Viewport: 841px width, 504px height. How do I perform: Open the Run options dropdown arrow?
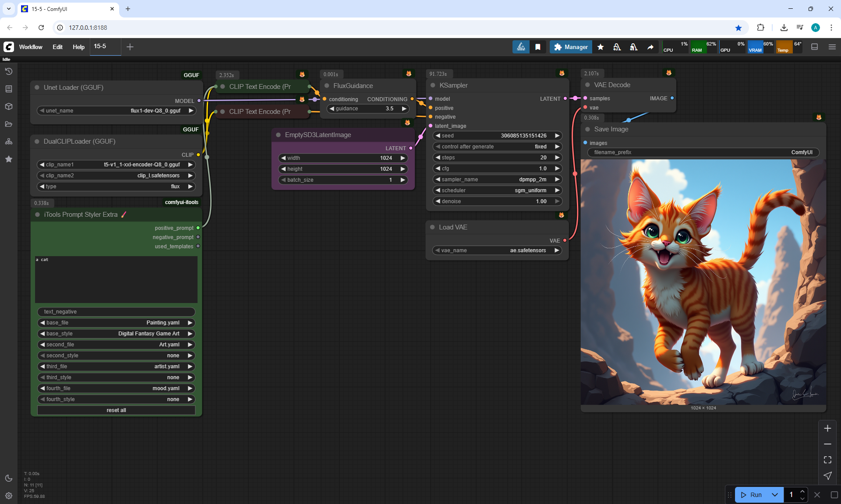774,495
